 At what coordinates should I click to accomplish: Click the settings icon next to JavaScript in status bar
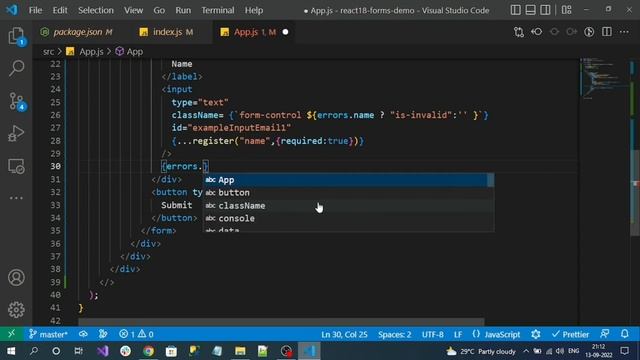(536, 334)
